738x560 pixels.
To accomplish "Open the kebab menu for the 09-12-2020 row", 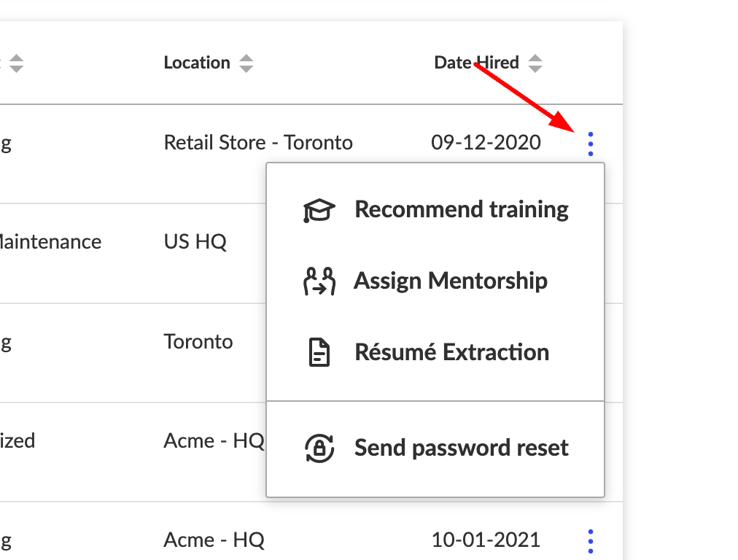I will pos(590,144).
